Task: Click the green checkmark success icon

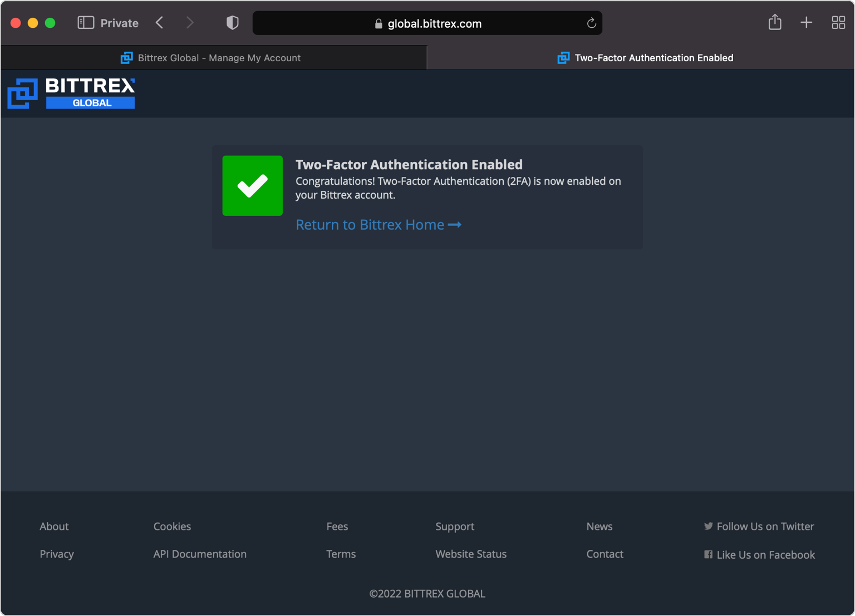Action: click(253, 185)
